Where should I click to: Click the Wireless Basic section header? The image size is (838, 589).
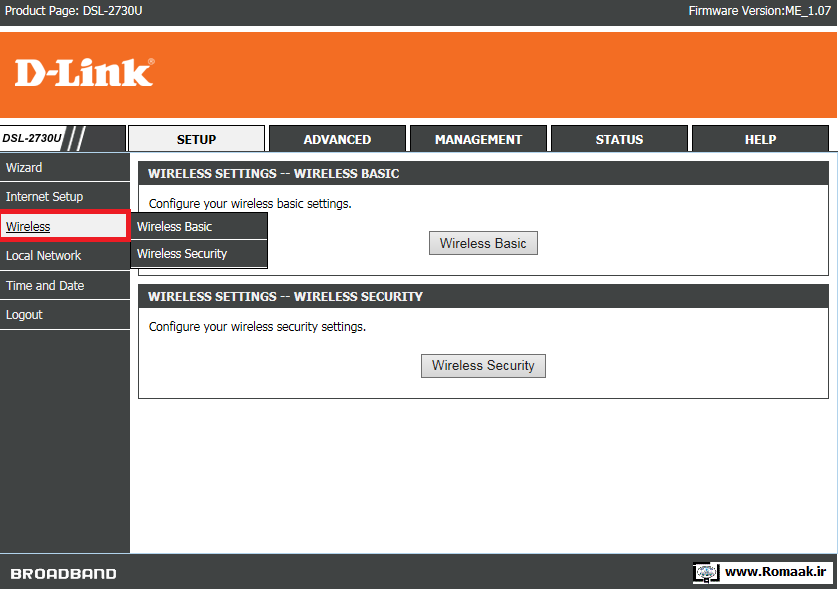coord(483,174)
